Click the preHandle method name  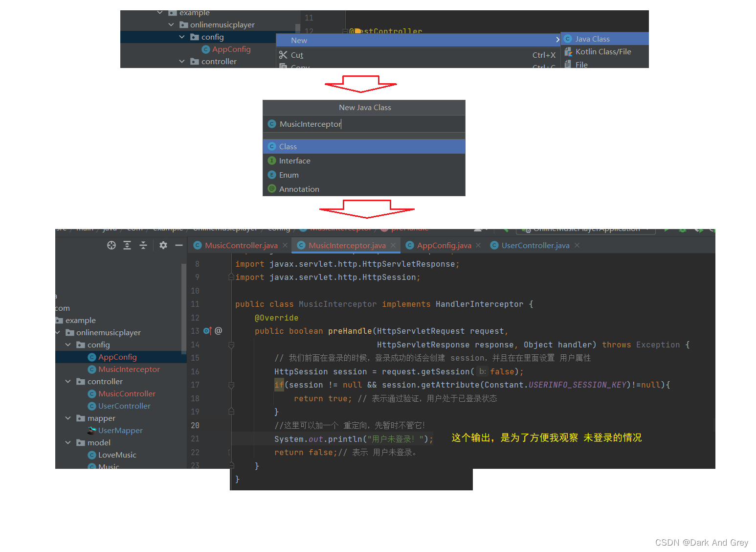(x=350, y=331)
